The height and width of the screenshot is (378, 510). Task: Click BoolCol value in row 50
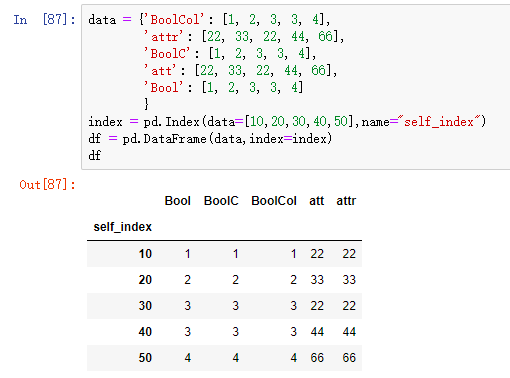[293, 358]
